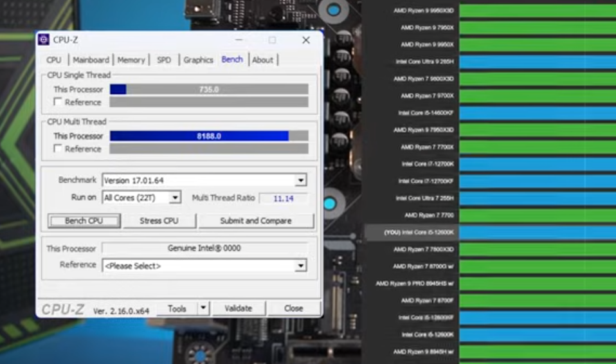Select AMD Ryzen 7 9700X chart label

(427, 96)
